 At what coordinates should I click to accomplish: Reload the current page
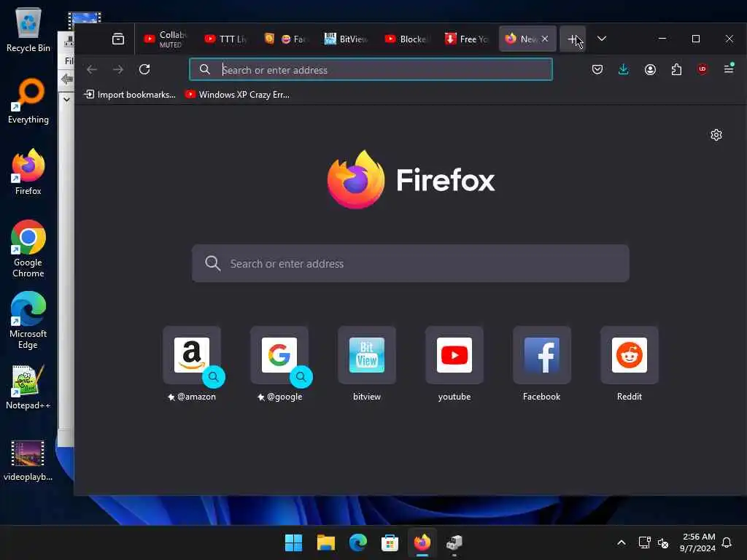tap(144, 69)
